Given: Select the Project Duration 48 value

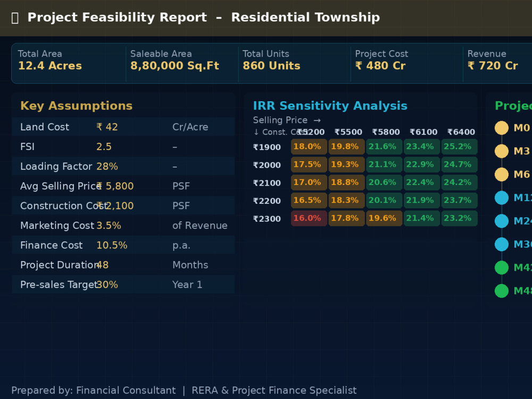Looking at the screenshot, I should click(x=103, y=264).
